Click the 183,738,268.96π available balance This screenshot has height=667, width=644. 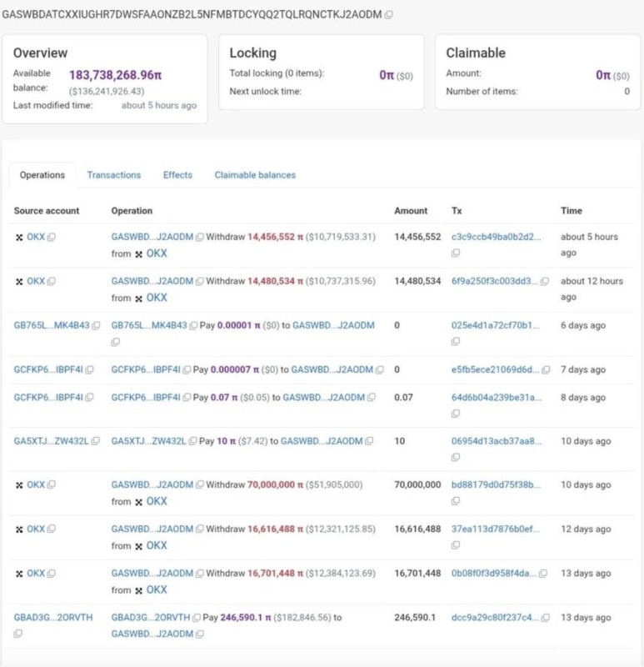pos(115,75)
